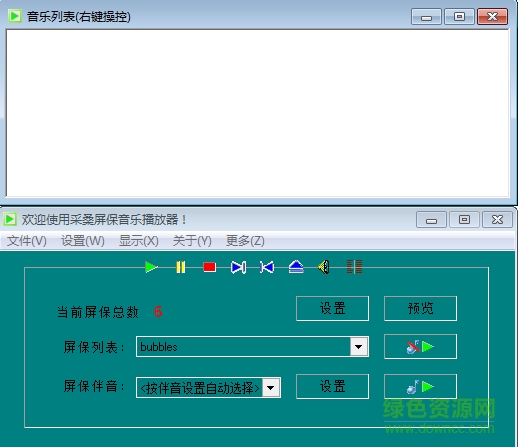Expand the bubbles screensaver list dropdown
Screen dimensions: 518x447
click(359, 347)
